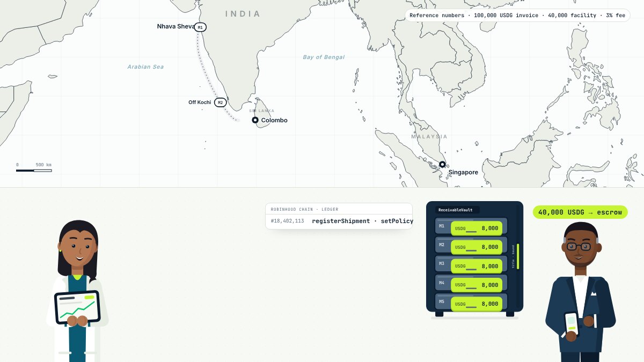Click the 500 km map scale bar
The height and width of the screenshot is (362, 644).
(x=34, y=171)
